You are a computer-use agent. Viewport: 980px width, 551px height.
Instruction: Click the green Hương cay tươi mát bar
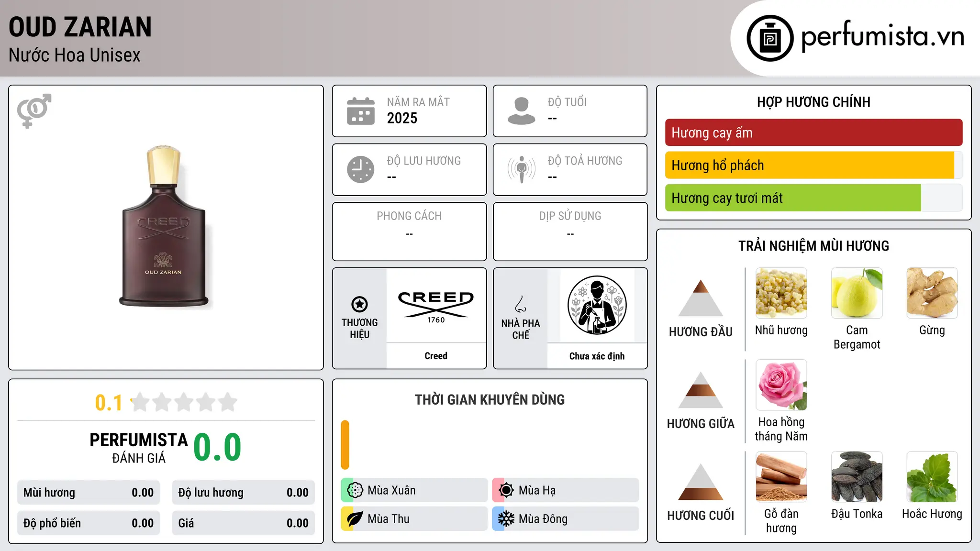pyautogui.click(x=793, y=198)
